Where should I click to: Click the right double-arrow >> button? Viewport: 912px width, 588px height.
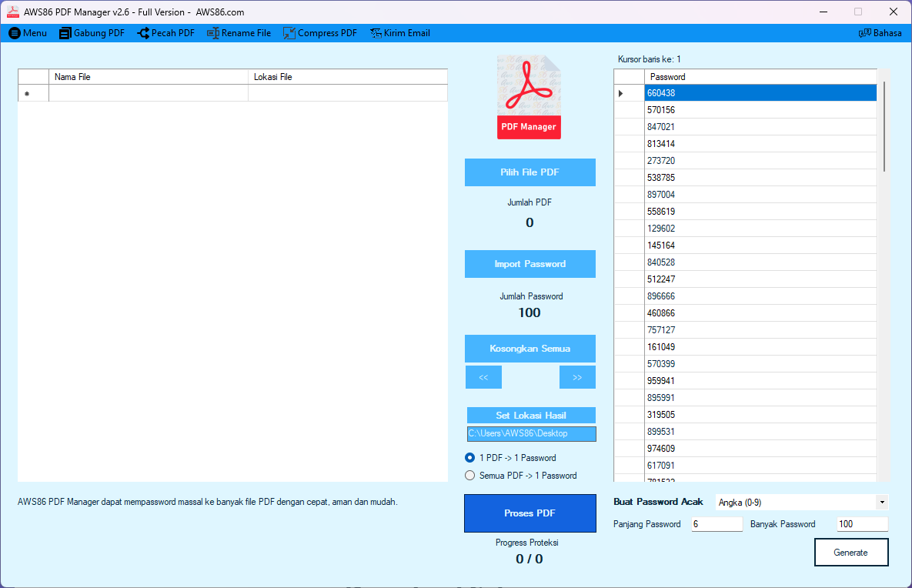tap(577, 377)
